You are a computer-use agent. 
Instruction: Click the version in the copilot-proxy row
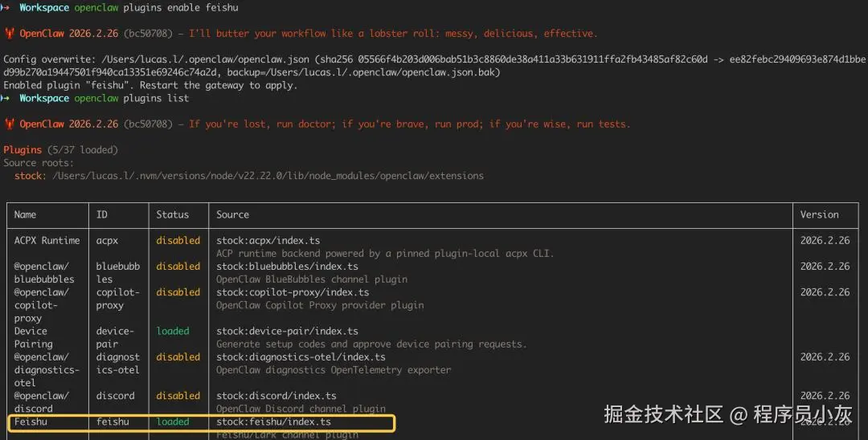coord(825,291)
